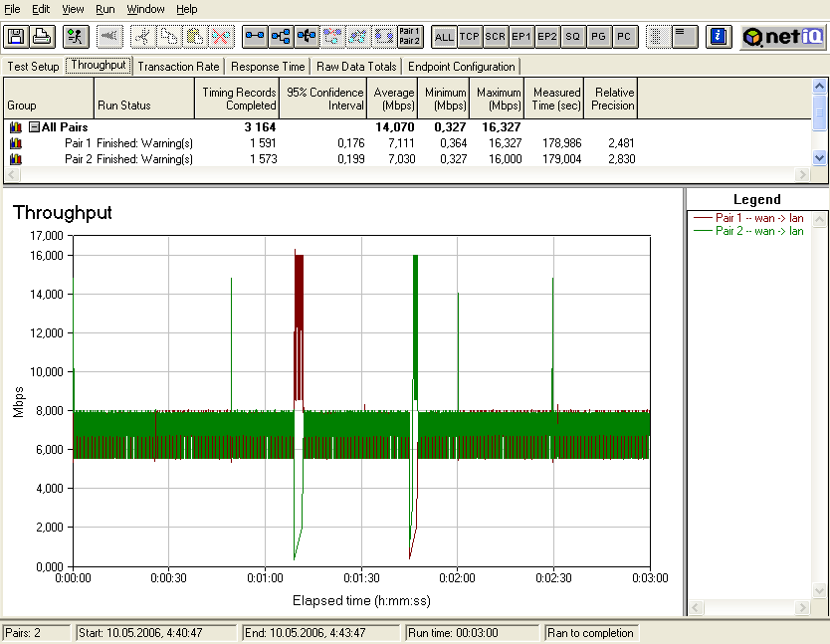This screenshot has width=830, height=644.
Task: Click the Add Multicast Group icon
Action: point(281,37)
